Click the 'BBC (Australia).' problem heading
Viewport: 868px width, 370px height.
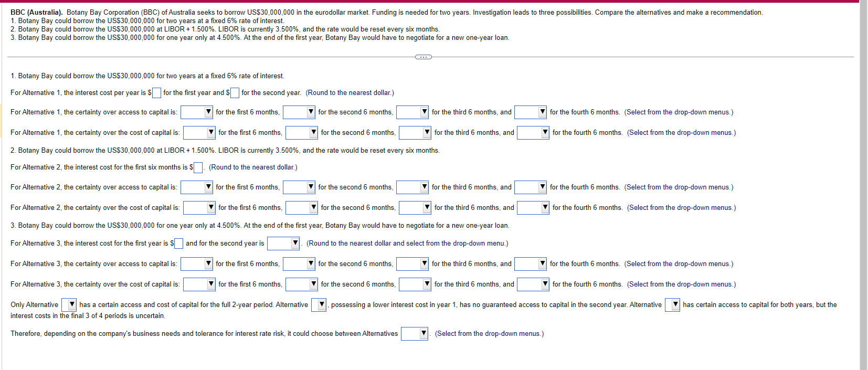(x=36, y=12)
